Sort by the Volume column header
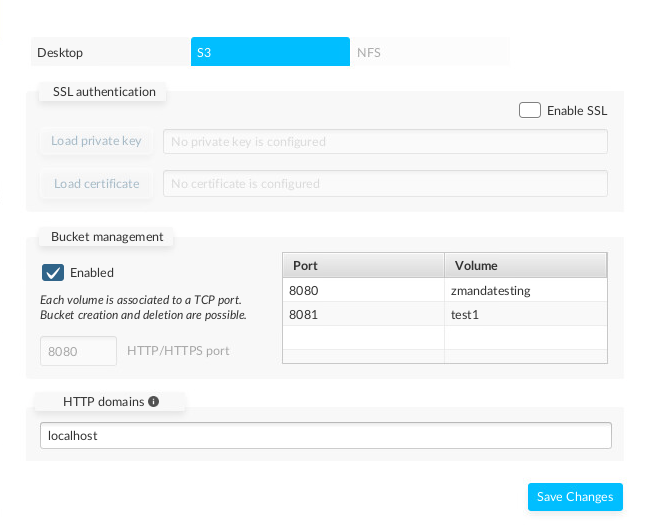This screenshot has height=527, width=646. pyautogui.click(x=525, y=265)
